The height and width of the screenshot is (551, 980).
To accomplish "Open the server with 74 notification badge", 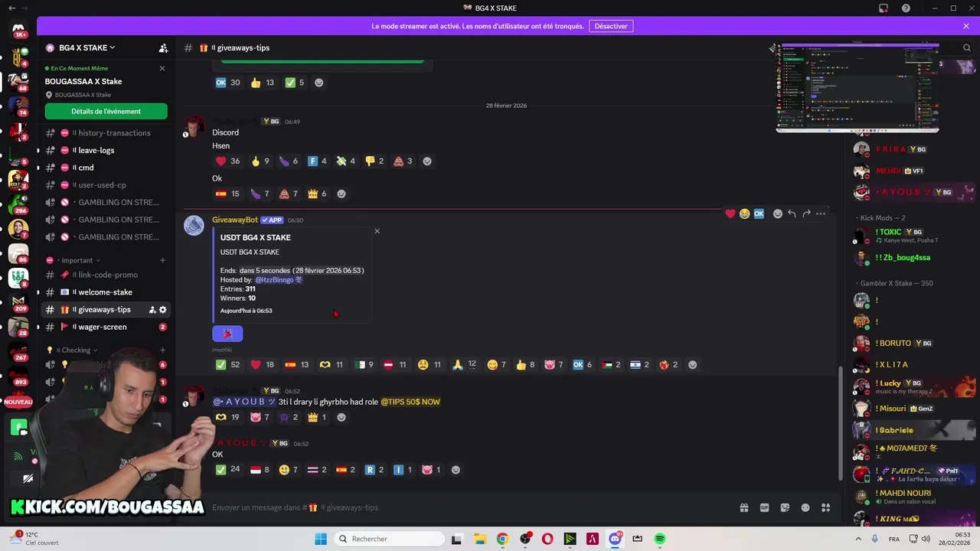I will (x=18, y=105).
